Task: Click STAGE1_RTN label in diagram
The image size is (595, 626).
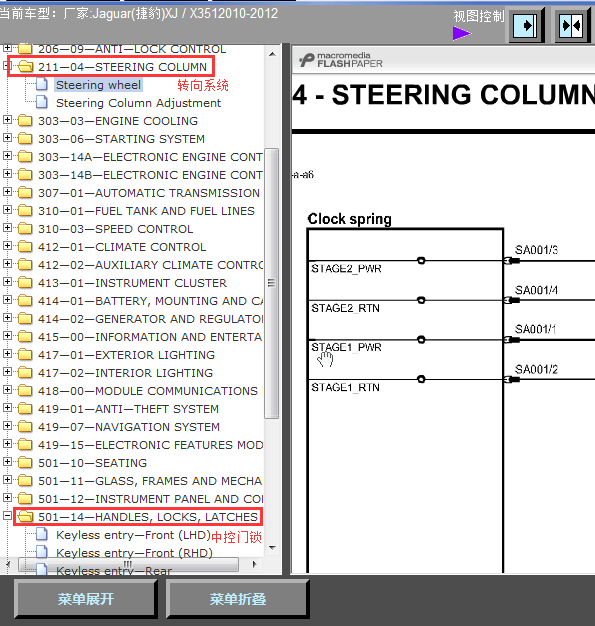Action: (x=345, y=387)
